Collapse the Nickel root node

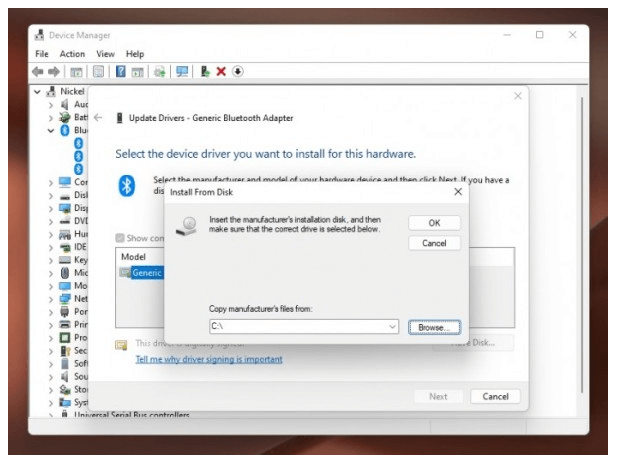[37, 92]
